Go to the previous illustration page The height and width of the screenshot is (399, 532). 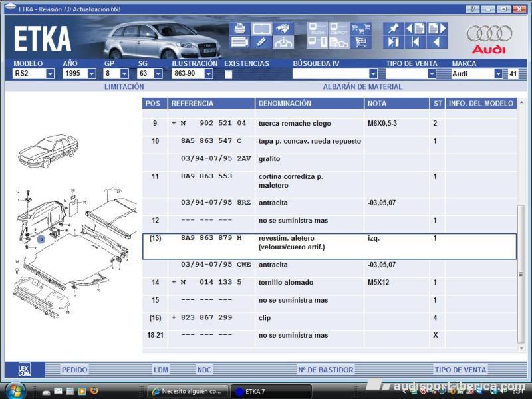pos(415,29)
